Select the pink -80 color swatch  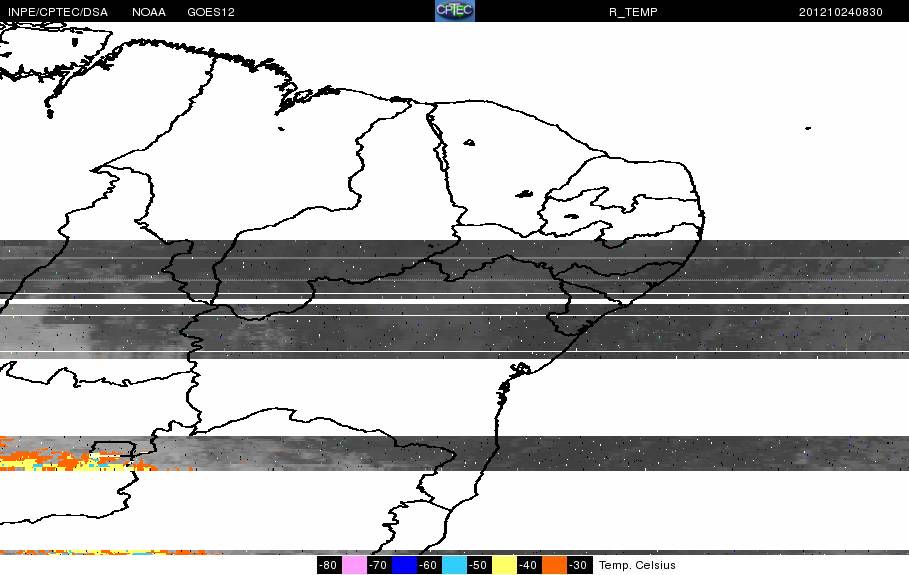(x=354, y=565)
